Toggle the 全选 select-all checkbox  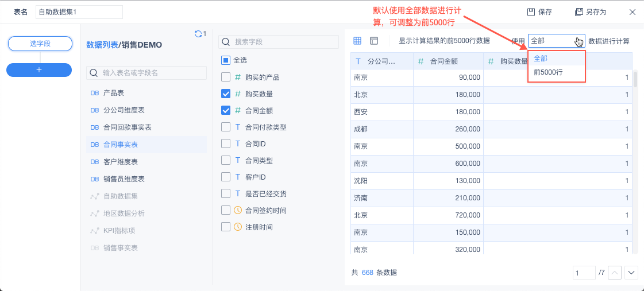226,60
